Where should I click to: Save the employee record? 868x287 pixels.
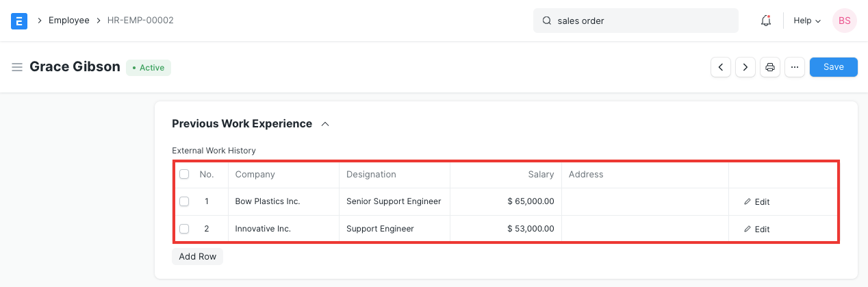click(833, 67)
